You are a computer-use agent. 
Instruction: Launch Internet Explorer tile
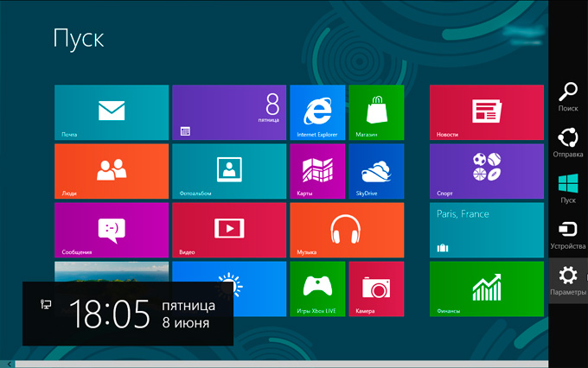317,112
